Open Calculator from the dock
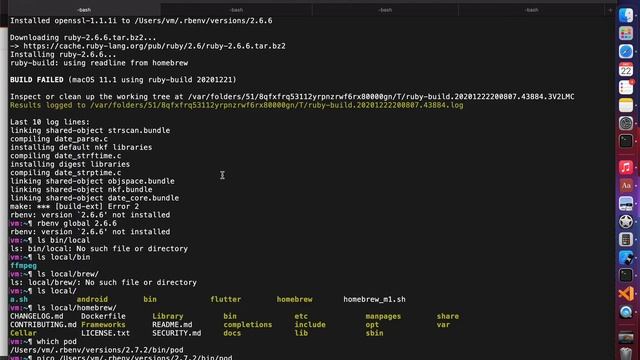The height and width of the screenshot is (360, 640). (626, 239)
